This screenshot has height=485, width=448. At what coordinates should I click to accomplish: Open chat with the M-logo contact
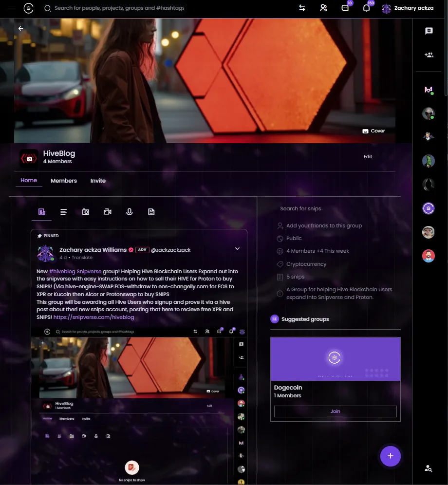[429, 90]
